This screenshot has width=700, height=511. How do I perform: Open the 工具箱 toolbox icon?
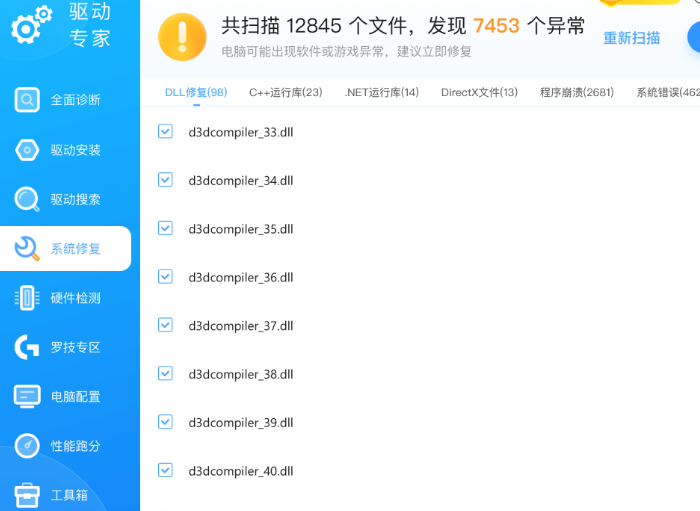tap(27, 495)
